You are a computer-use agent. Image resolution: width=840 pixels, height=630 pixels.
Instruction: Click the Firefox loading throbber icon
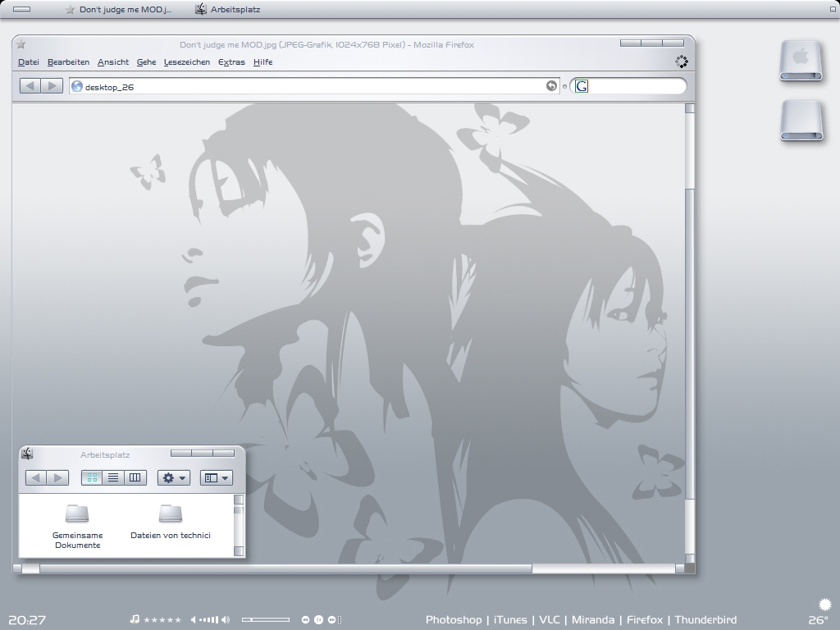pyautogui.click(x=682, y=62)
